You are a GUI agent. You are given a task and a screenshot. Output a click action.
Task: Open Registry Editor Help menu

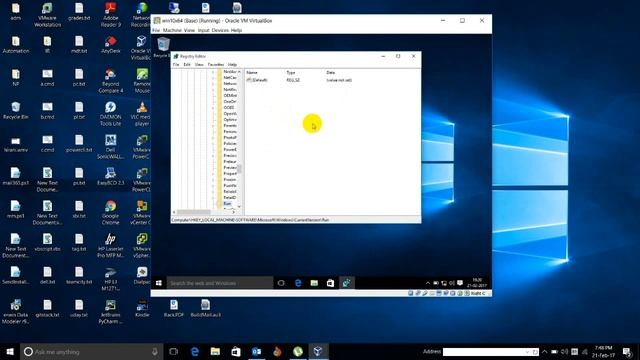(x=232, y=64)
